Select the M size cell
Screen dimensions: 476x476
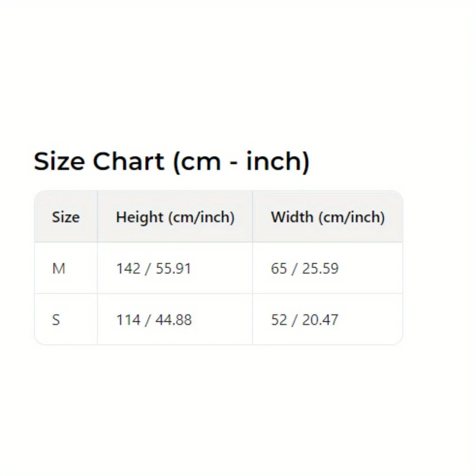click(x=59, y=268)
